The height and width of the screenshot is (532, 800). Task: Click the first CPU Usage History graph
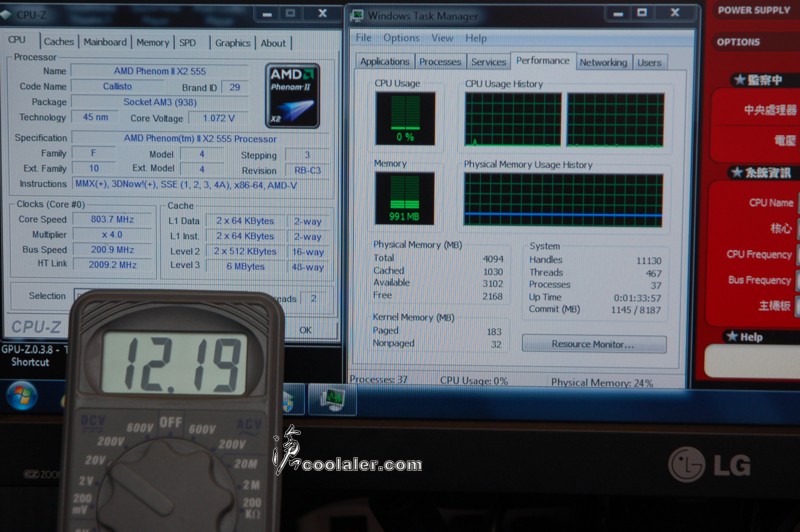click(513, 119)
